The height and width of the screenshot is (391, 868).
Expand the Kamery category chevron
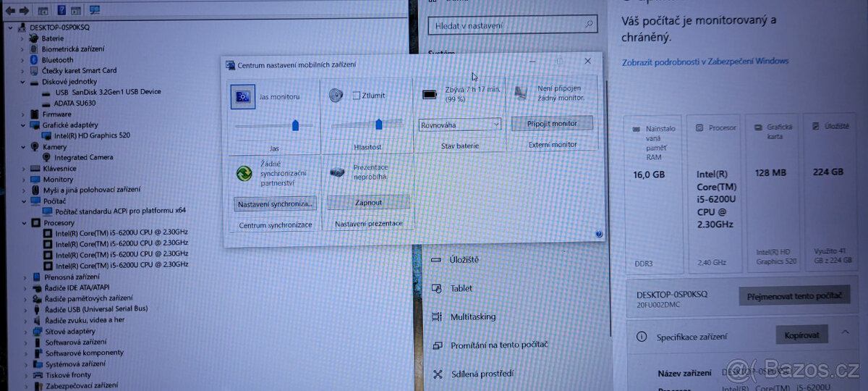coord(25,146)
